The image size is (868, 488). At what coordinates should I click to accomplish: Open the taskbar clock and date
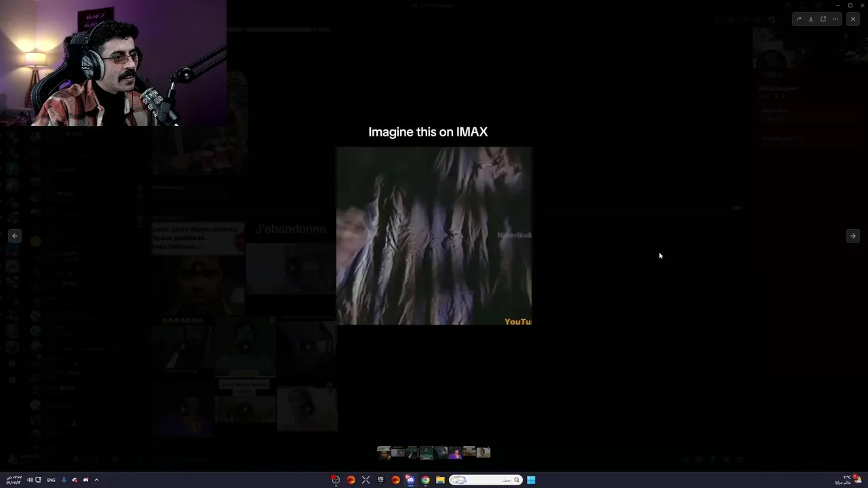pyautogui.click(x=14, y=480)
